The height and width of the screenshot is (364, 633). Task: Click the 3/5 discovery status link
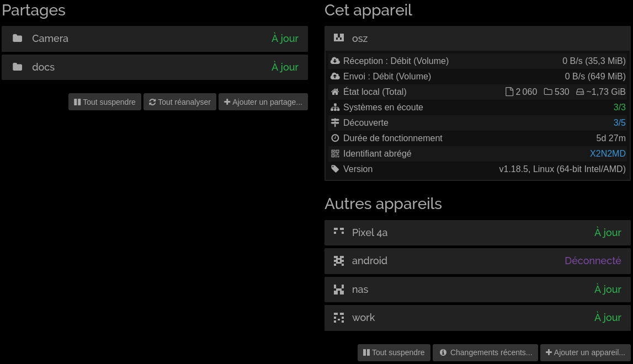(x=619, y=123)
